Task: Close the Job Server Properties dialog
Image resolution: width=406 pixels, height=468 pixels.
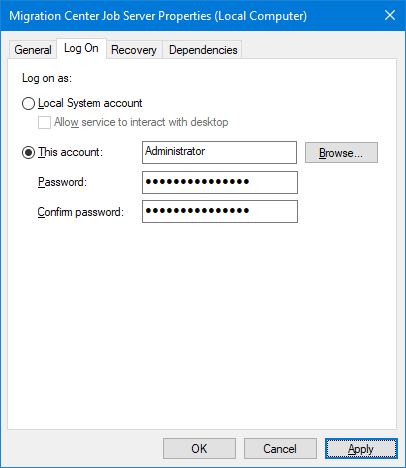Action: tap(390, 15)
